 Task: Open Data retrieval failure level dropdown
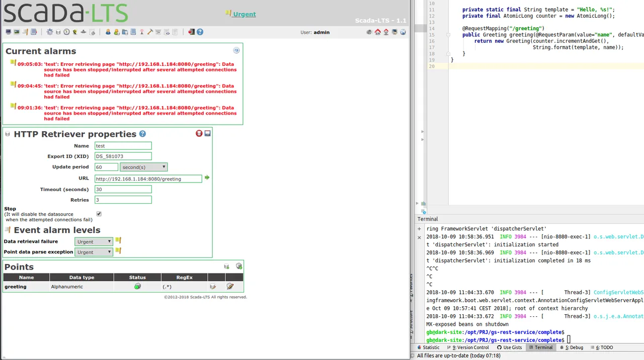coord(94,241)
